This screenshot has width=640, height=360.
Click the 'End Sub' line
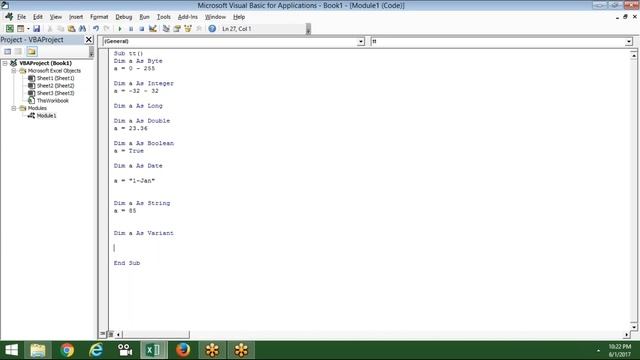tap(127, 263)
